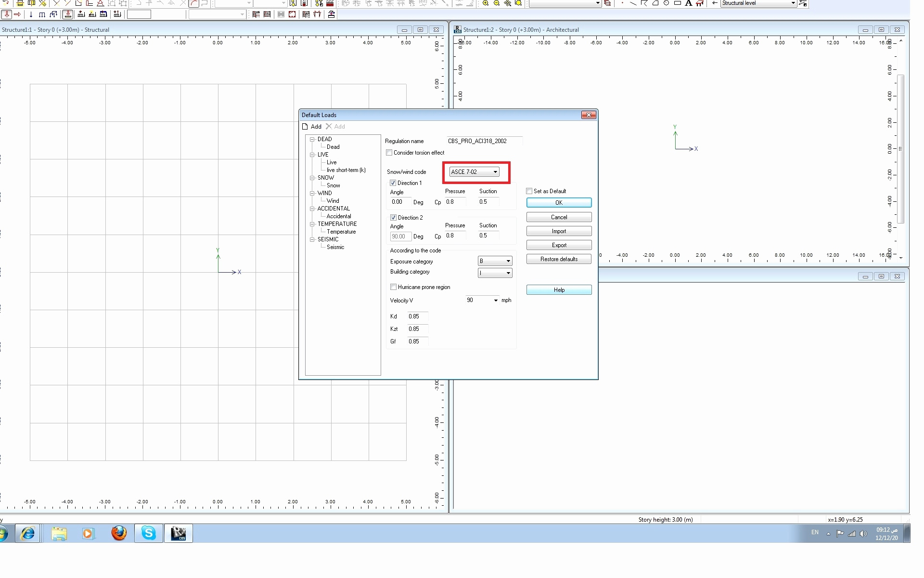This screenshot has width=924, height=578.
Task: Click the concentrated load down-arrow icon
Action: 31,14
